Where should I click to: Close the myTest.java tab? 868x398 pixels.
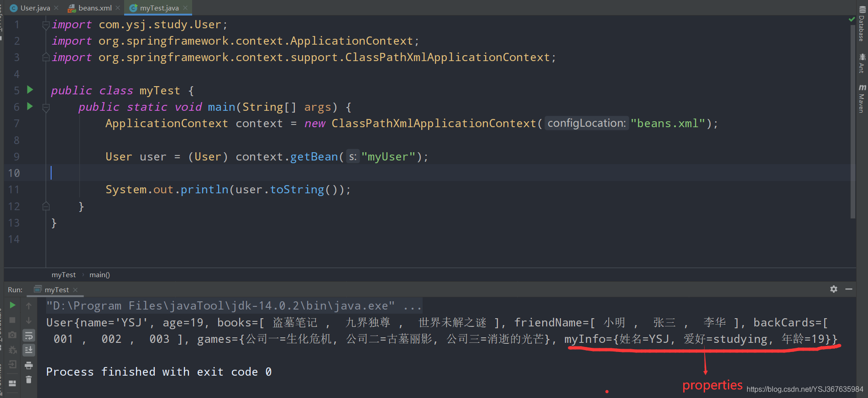click(x=185, y=8)
